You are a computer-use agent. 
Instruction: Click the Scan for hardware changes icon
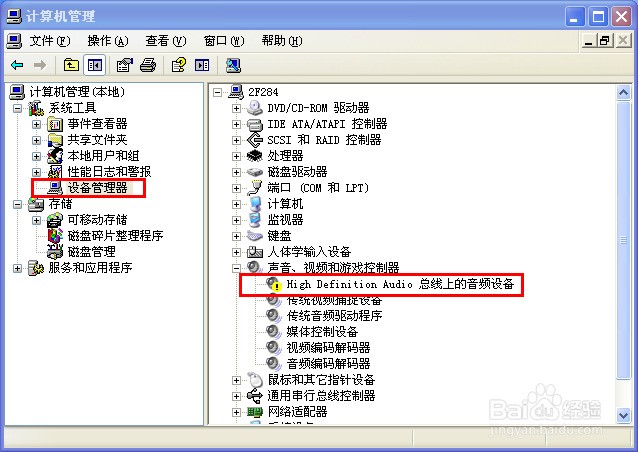pyautogui.click(x=233, y=65)
